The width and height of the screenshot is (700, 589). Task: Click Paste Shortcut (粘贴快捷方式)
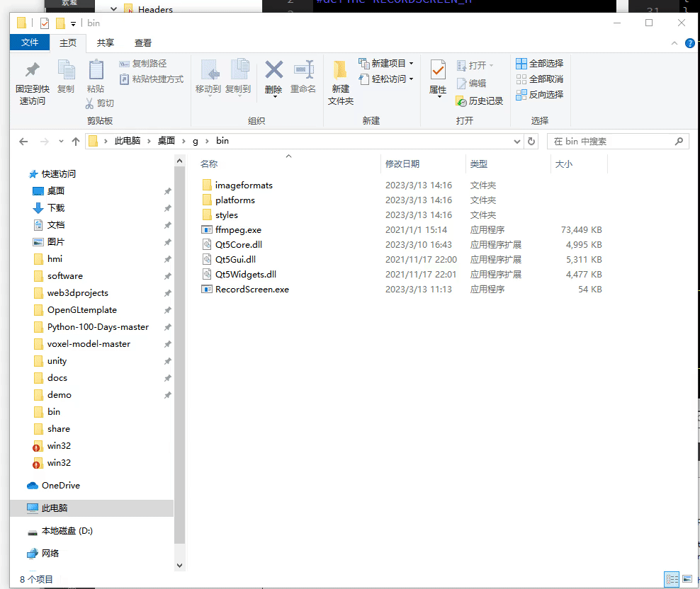click(x=152, y=79)
